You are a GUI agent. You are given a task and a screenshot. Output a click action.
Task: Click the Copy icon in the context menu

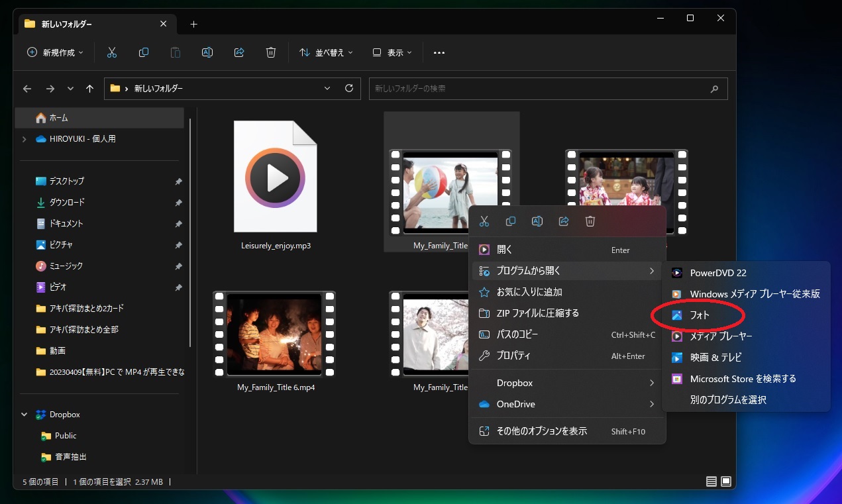511,221
